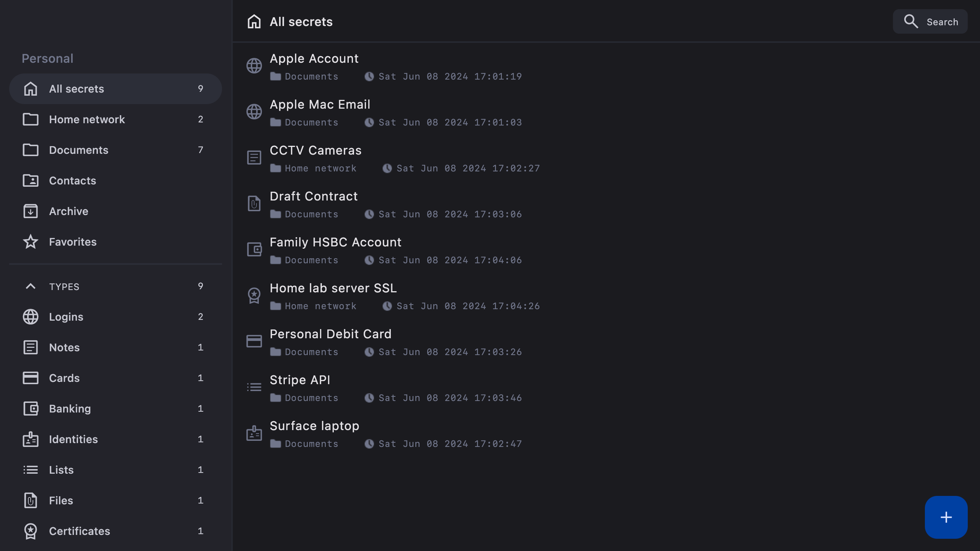Screen dimensions: 980x551
Task: Select the Contacts folder
Action: click(x=72, y=181)
